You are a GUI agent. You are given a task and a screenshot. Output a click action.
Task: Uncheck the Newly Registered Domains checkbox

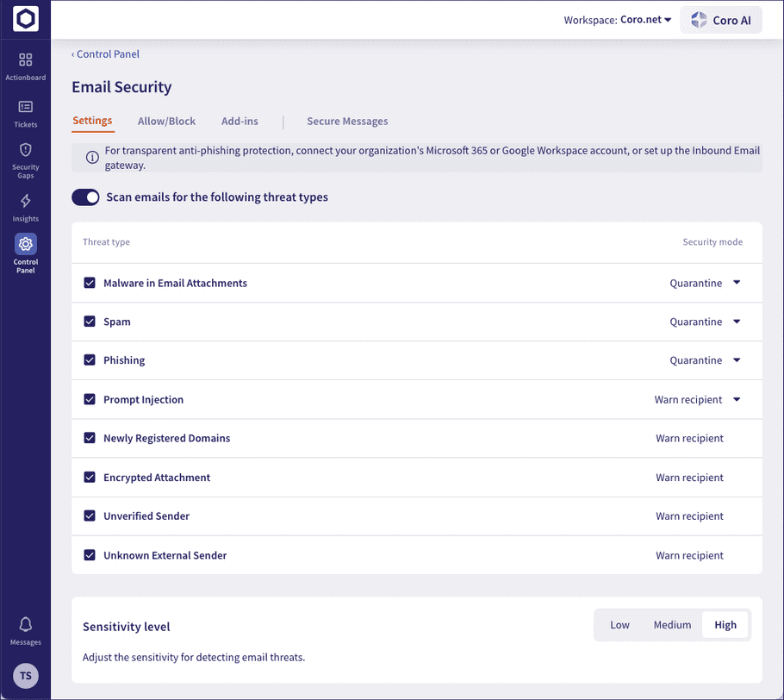point(90,438)
